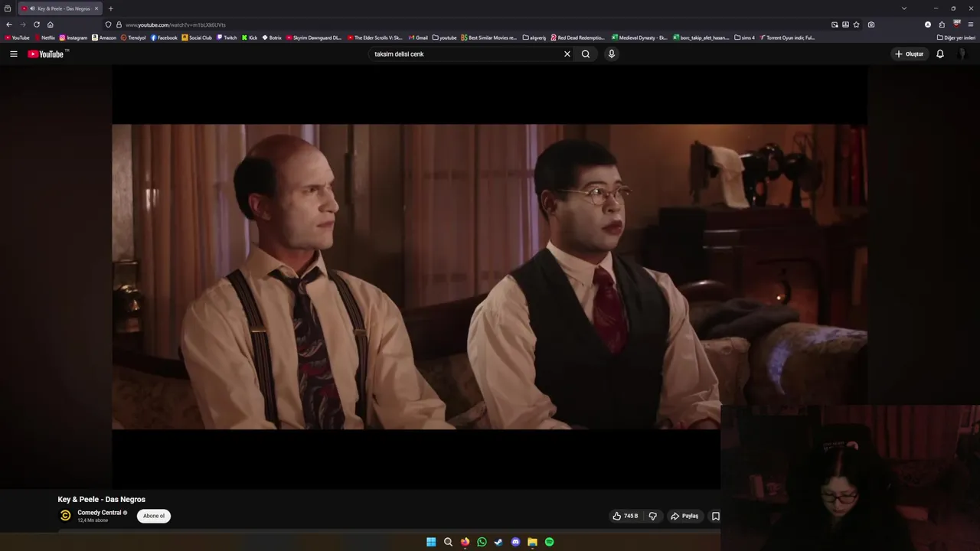Viewport: 980px width, 551px height.
Task: Open a new browser tab
Action: pos(110,8)
